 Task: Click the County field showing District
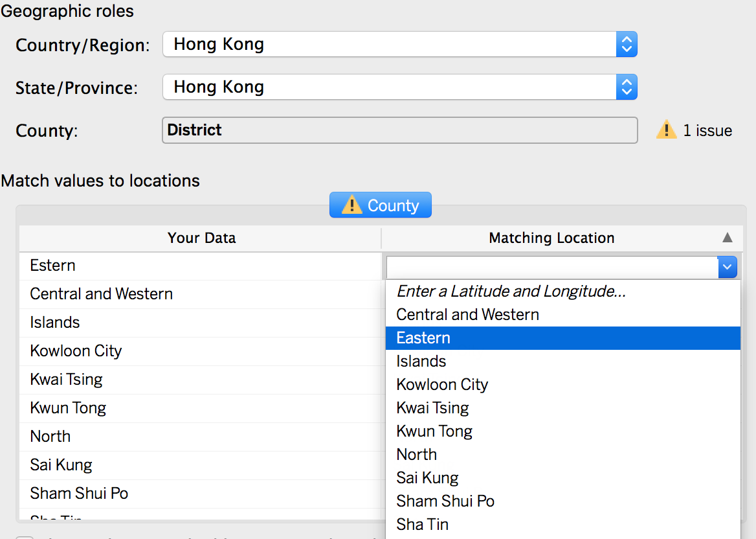399,130
